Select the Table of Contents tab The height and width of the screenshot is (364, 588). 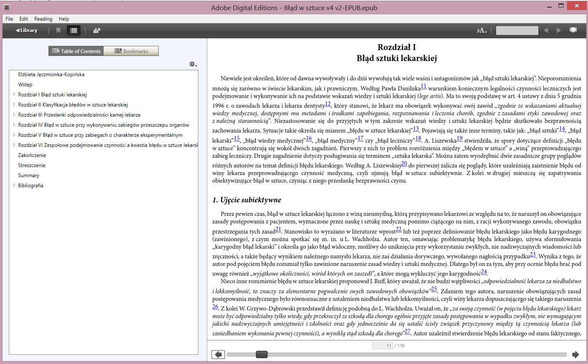(76, 51)
